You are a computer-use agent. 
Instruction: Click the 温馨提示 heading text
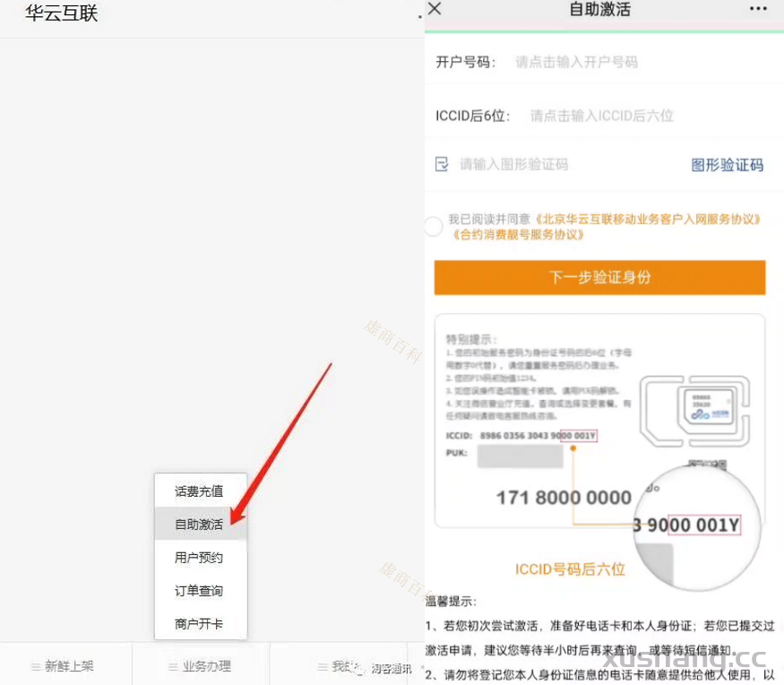pos(451,602)
